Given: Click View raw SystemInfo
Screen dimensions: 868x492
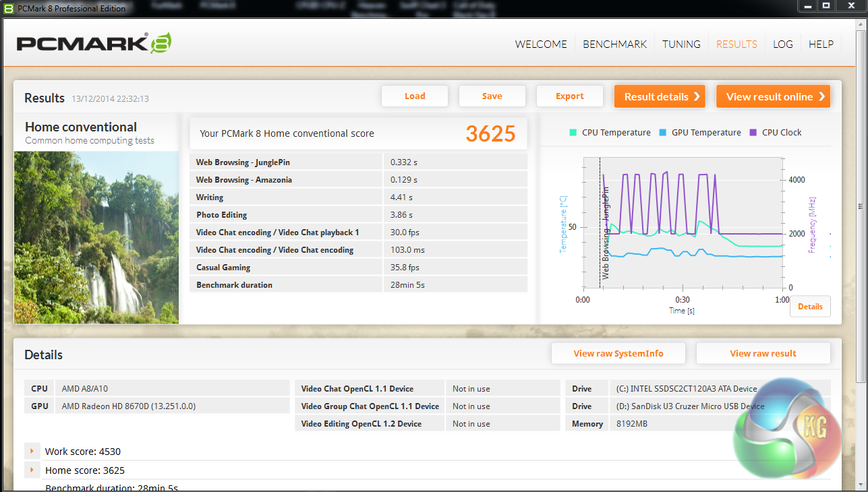Looking at the screenshot, I should point(618,353).
